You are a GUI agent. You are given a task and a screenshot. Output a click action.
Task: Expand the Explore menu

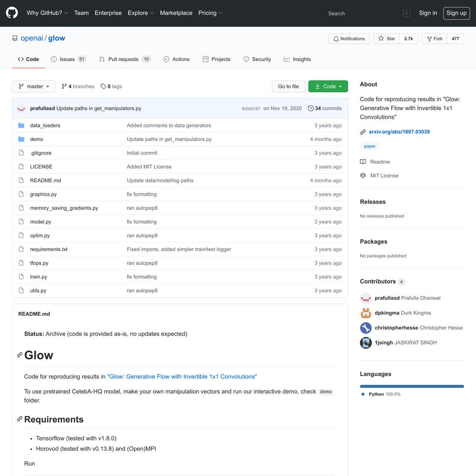pyautogui.click(x=140, y=13)
